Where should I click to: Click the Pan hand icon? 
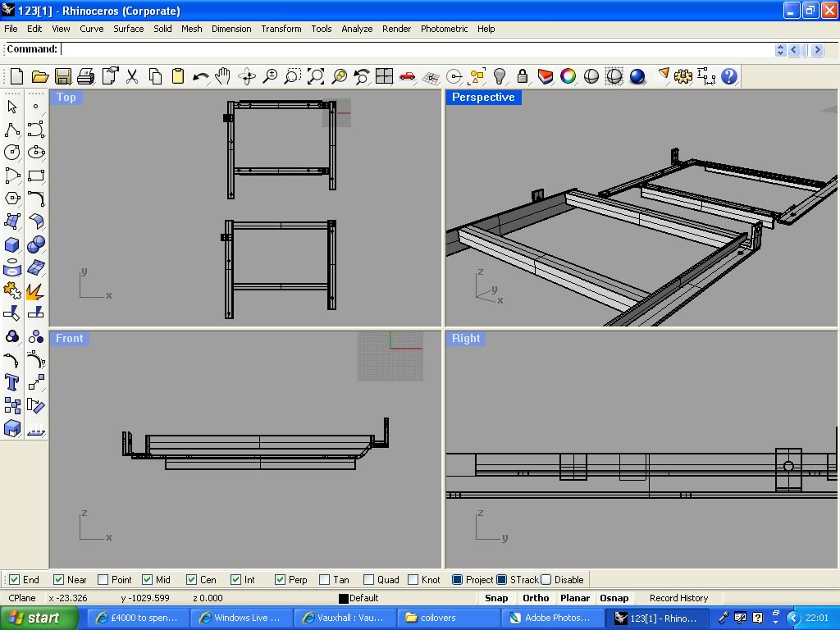(x=223, y=77)
